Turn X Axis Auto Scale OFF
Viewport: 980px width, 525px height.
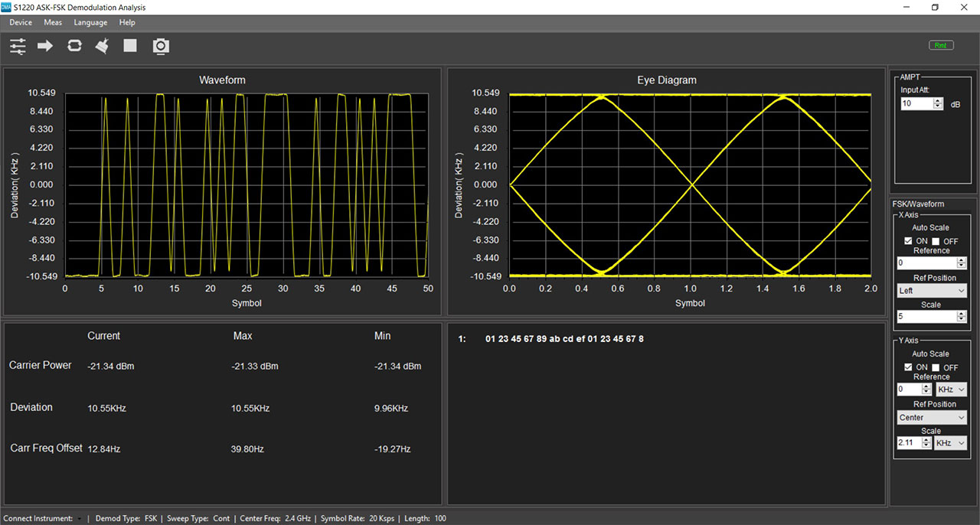937,240
